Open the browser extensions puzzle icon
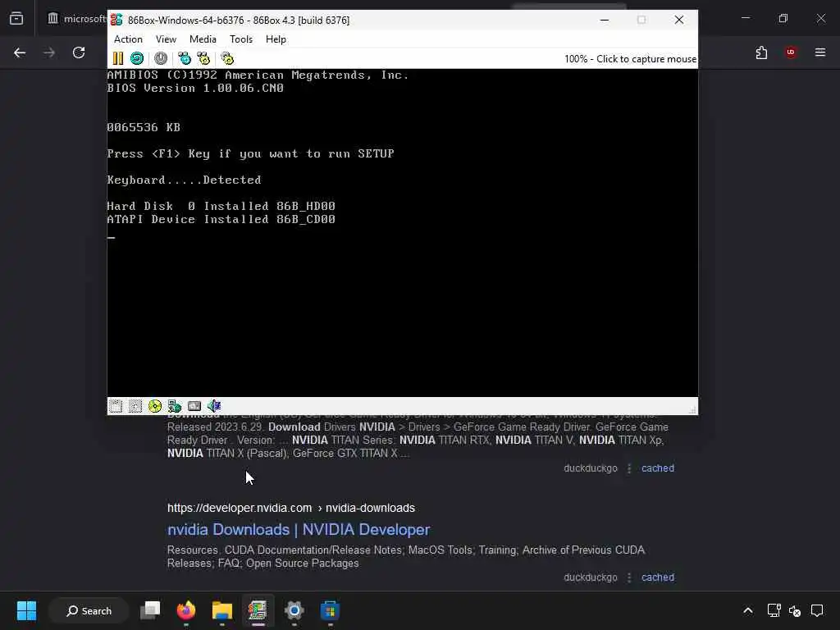The width and height of the screenshot is (840, 630). (x=761, y=52)
